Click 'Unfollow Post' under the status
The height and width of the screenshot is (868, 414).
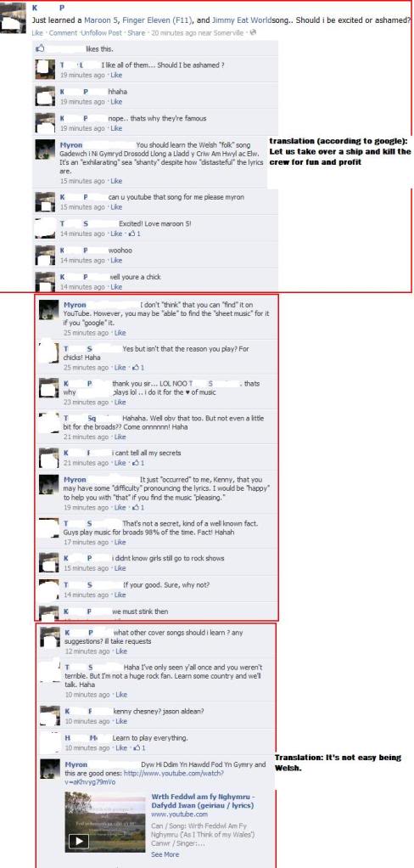(x=101, y=32)
